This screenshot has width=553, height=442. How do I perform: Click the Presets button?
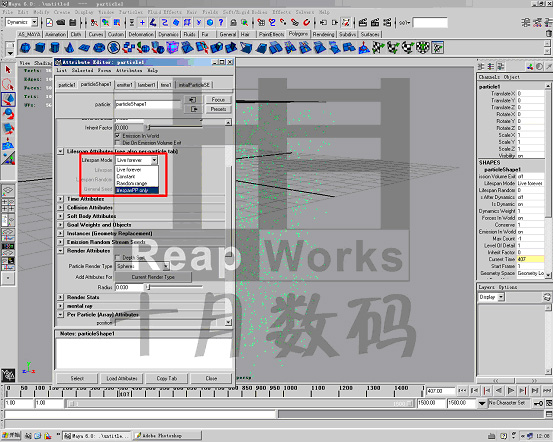click(218, 109)
